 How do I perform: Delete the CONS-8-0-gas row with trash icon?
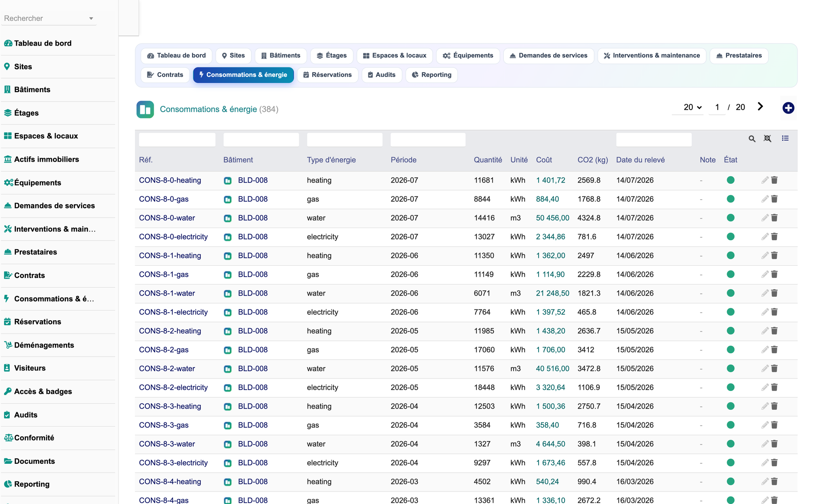point(774,199)
